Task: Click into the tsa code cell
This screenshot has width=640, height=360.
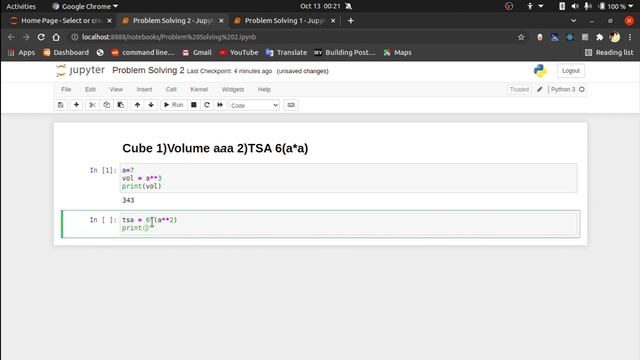Action: tap(349, 224)
